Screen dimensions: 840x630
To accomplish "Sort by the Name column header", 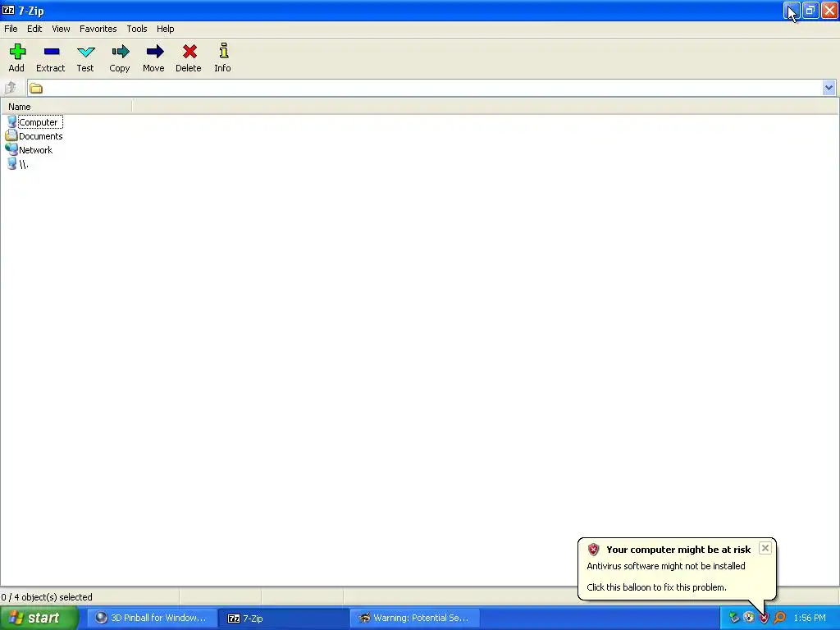I will tap(66, 107).
